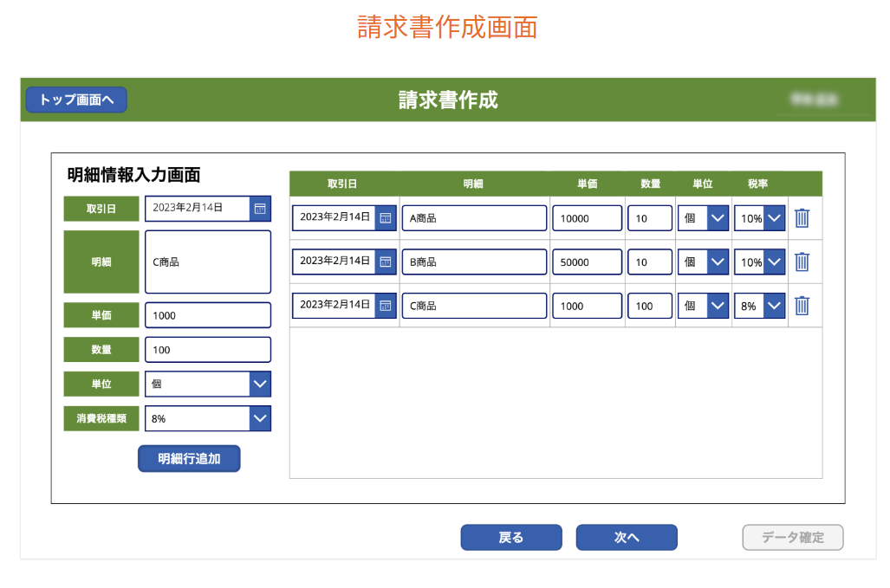This screenshot has width=890, height=588.
Task: Go to next step with 次へ
Action: coord(627,538)
